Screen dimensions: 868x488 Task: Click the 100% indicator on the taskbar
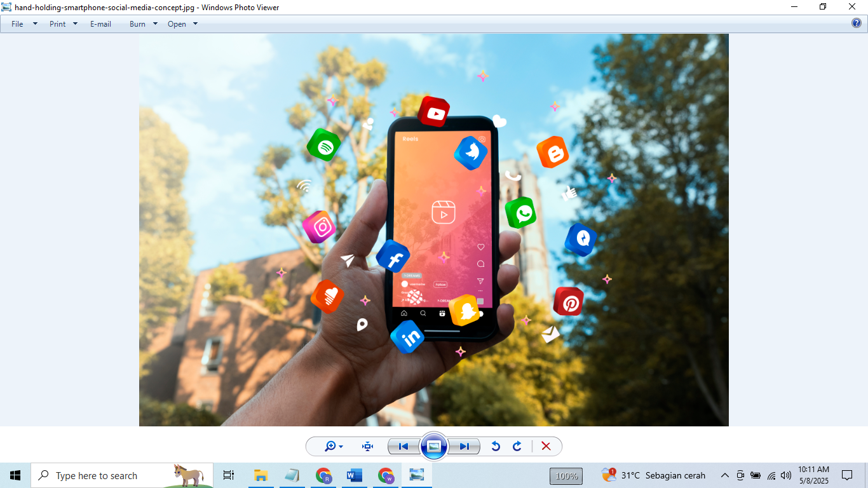coord(566,476)
